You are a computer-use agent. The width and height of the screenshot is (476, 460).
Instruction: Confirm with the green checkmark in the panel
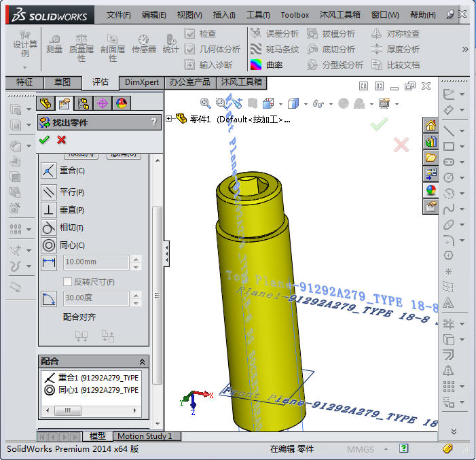[45, 139]
